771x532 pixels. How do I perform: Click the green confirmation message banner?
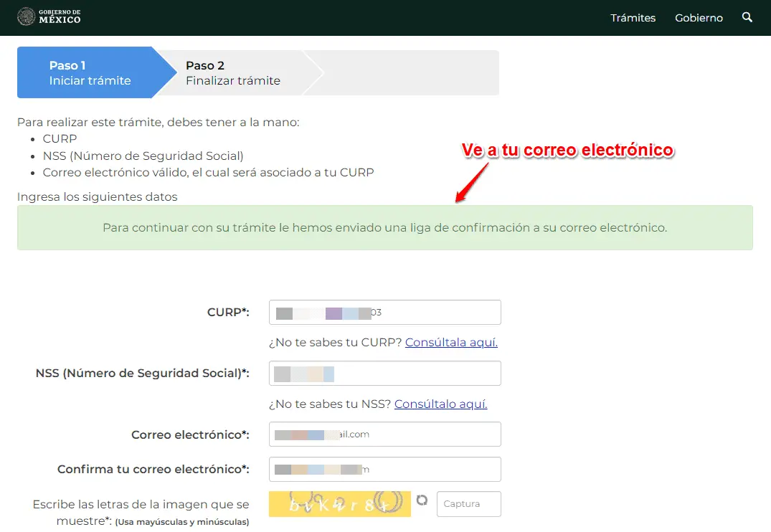[385, 228]
